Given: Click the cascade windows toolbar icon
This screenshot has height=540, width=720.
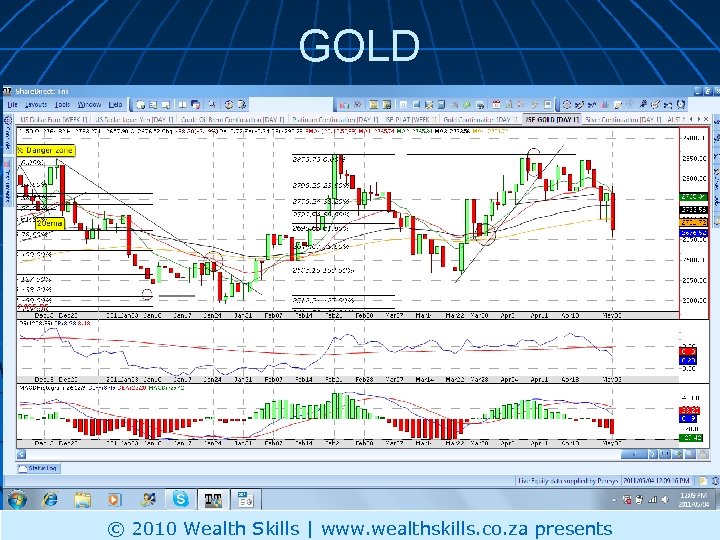Looking at the screenshot, I should (x=195, y=105).
